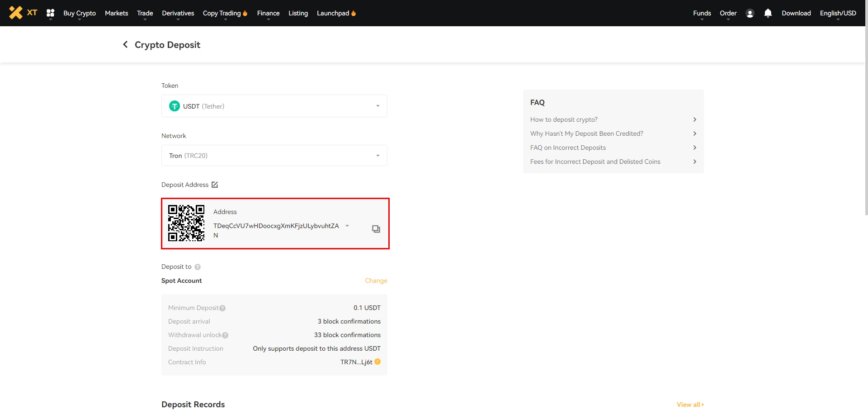Expand FAQ on Incorrect Deposits

click(613, 148)
